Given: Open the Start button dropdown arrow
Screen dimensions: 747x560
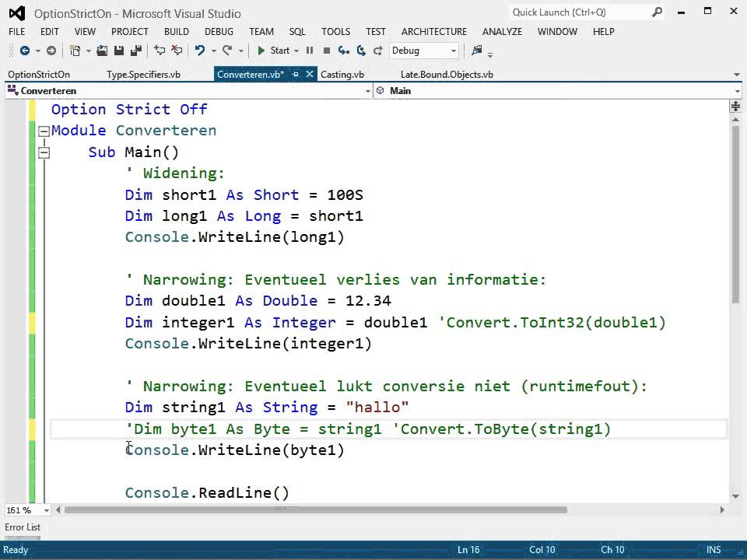Looking at the screenshot, I should coord(296,51).
